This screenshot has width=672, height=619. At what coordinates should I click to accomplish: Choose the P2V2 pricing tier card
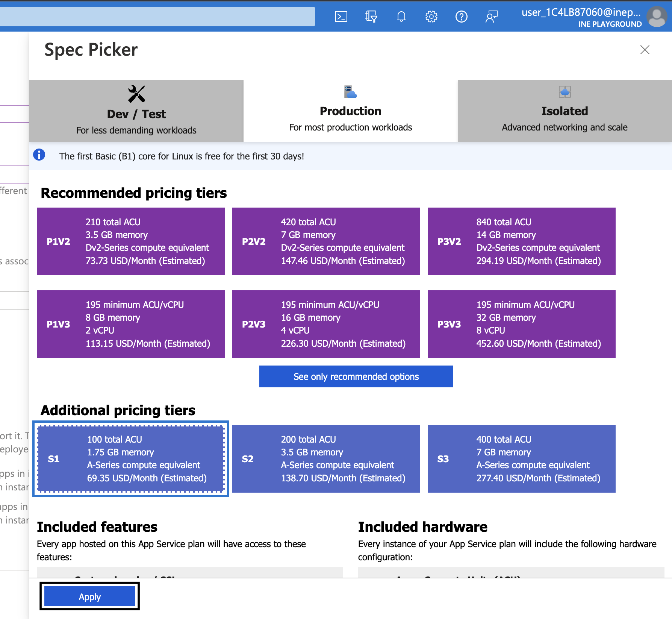point(326,241)
